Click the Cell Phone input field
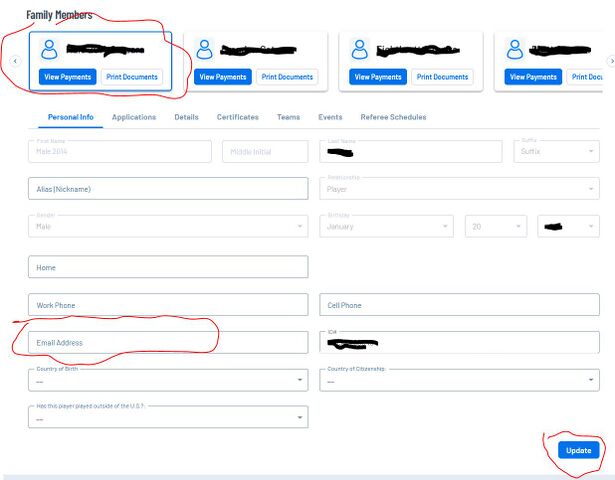 pyautogui.click(x=459, y=305)
